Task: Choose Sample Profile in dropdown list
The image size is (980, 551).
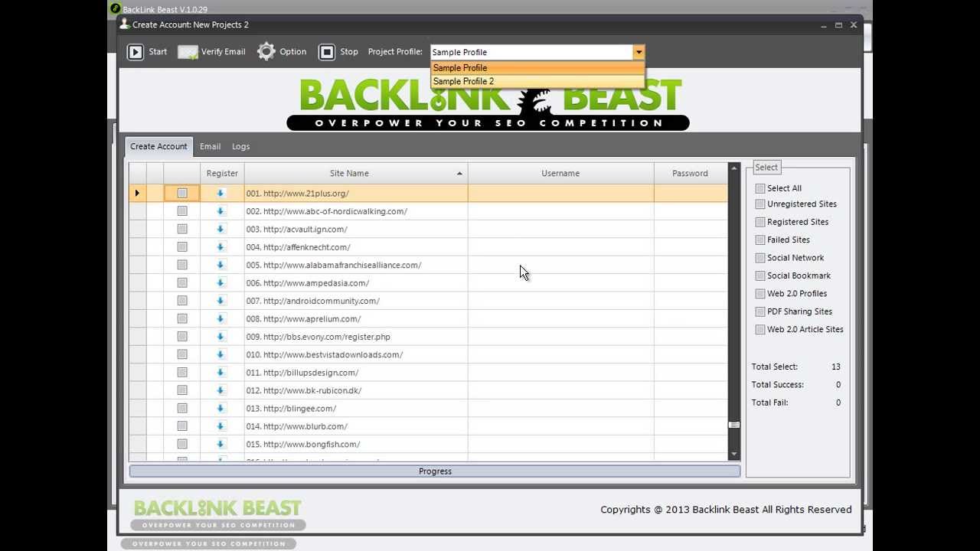Action: (x=537, y=68)
